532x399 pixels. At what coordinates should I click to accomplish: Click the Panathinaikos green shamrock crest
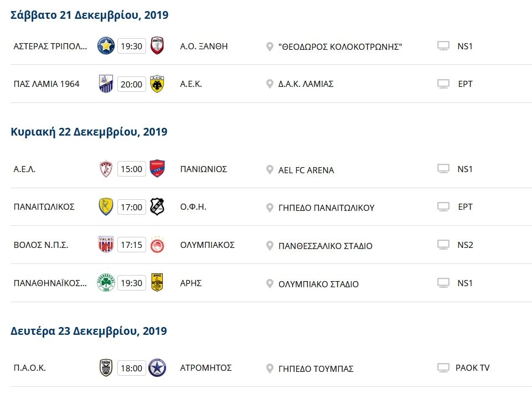tap(106, 283)
